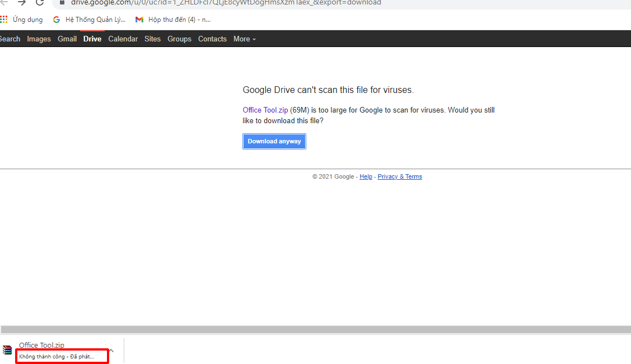Expand the More dropdown menu
631x364 pixels.
coord(244,39)
